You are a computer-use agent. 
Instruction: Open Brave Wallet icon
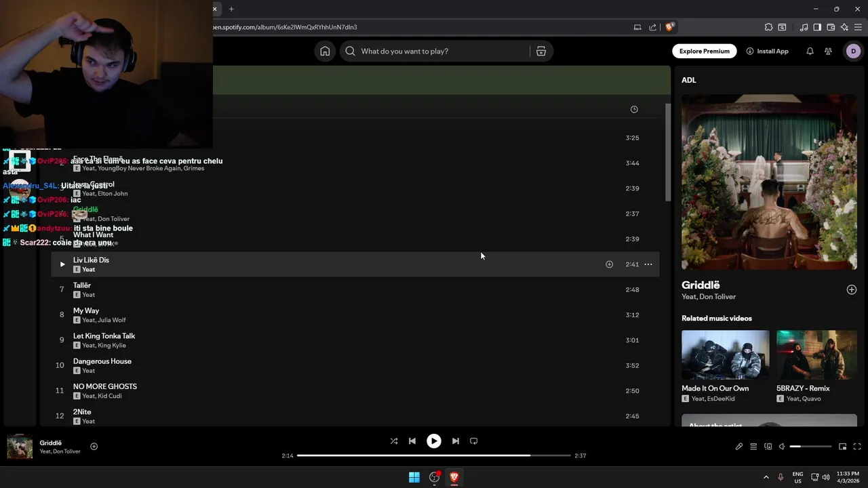click(831, 27)
